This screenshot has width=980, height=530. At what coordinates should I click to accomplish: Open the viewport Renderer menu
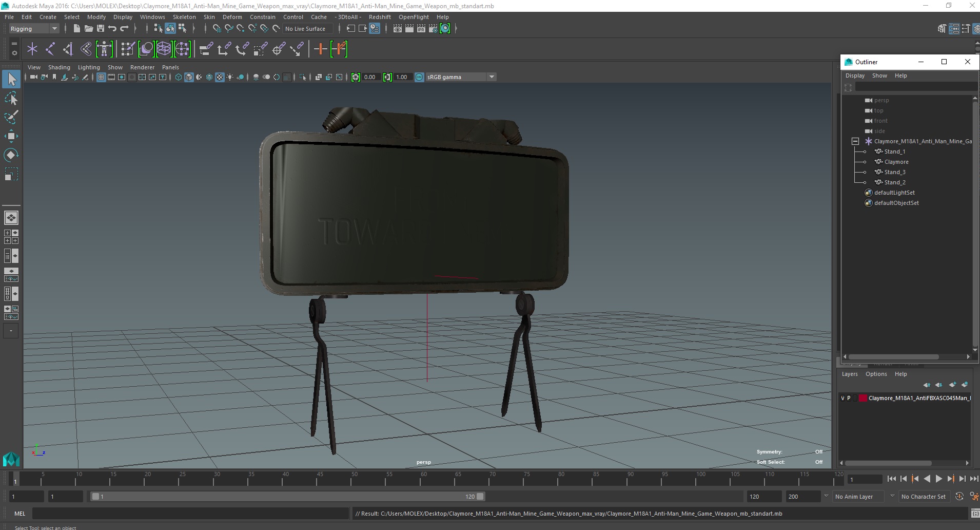pyautogui.click(x=142, y=67)
